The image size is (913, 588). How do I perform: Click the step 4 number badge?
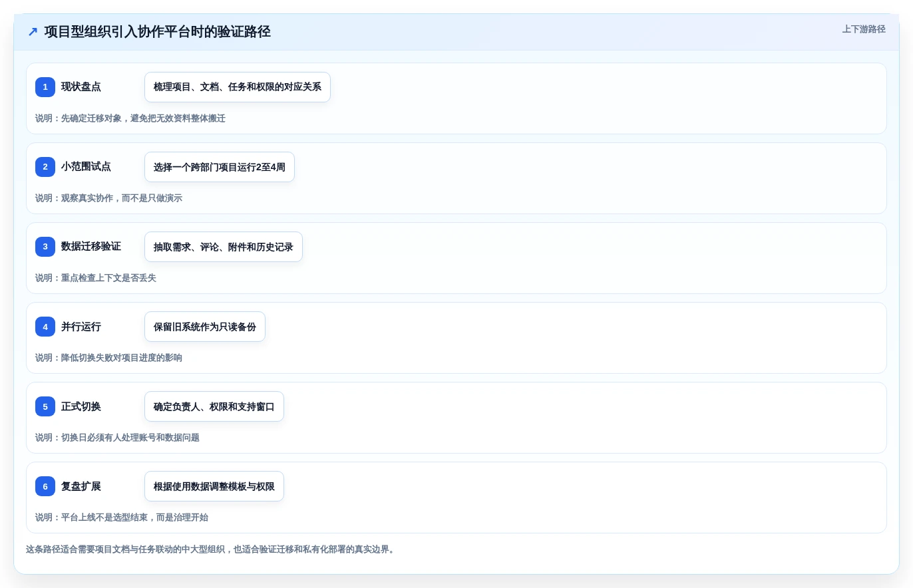tap(45, 327)
